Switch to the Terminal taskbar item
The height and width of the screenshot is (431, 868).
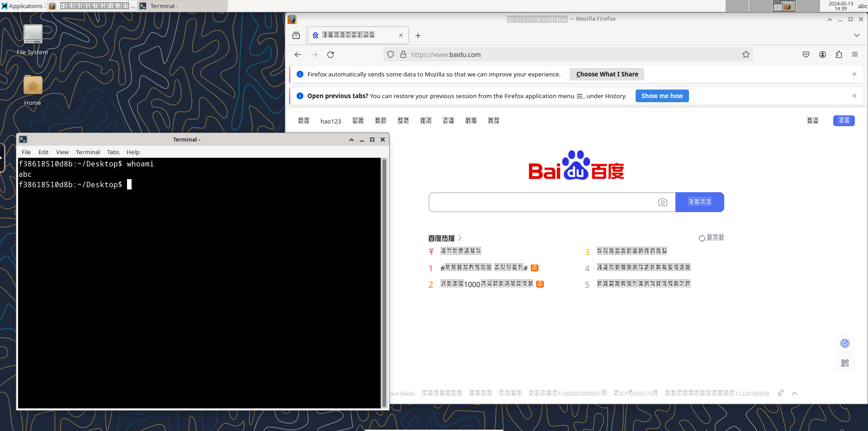tap(183, 6)
